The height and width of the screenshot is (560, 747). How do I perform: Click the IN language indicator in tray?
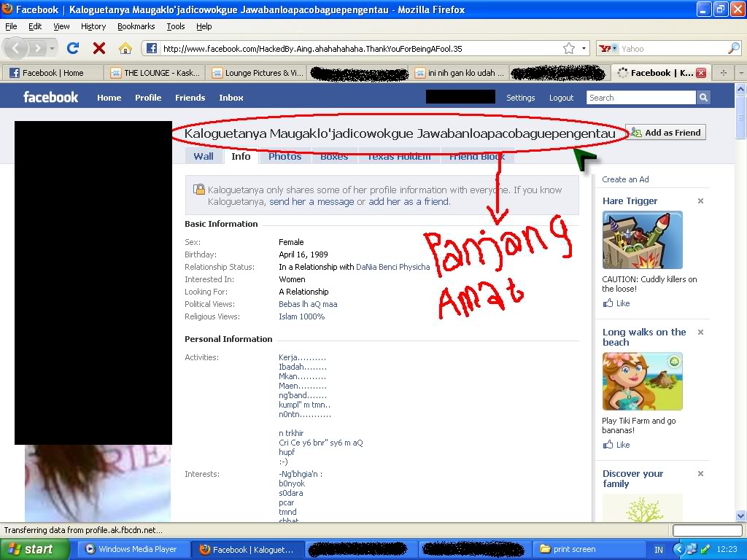click(659, 550)
